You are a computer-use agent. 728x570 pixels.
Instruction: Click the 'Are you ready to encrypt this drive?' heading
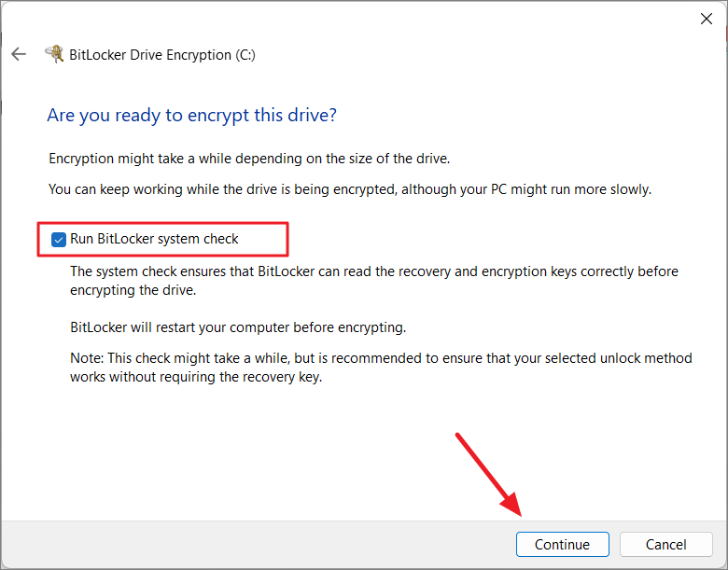[x=191, y=115]
